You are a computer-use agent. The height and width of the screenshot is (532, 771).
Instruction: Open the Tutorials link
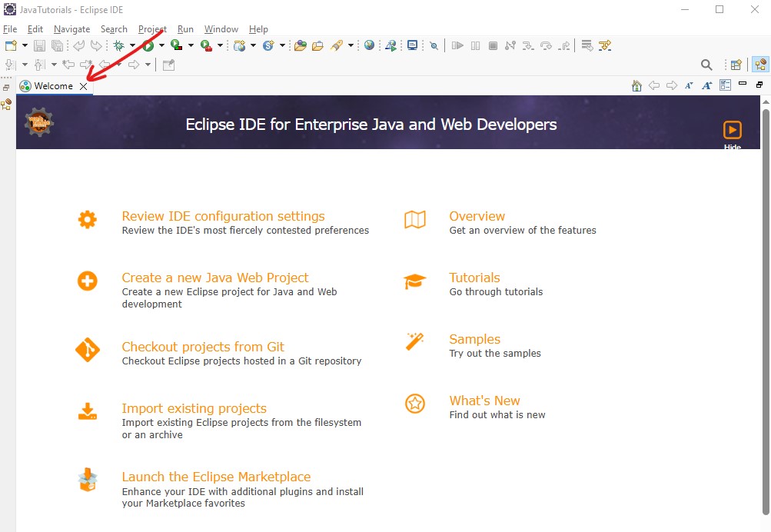[x=474, y=278]
